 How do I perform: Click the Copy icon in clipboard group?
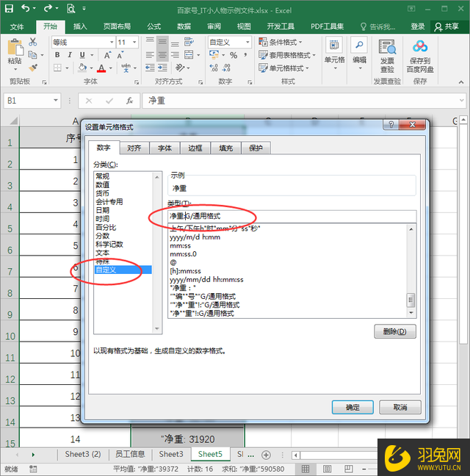point(32,55)
